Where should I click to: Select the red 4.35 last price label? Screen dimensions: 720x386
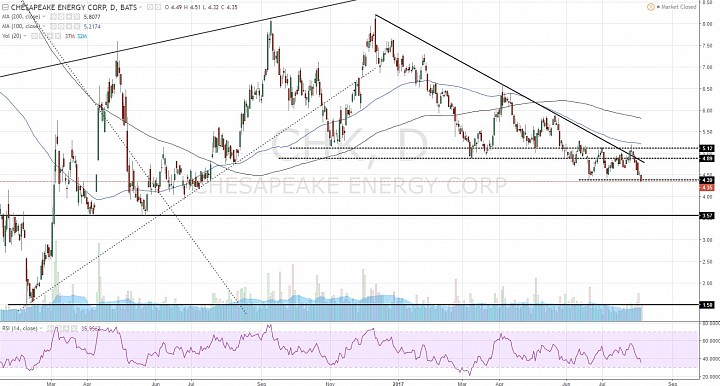pyautogui.click(x=707, y=187)
